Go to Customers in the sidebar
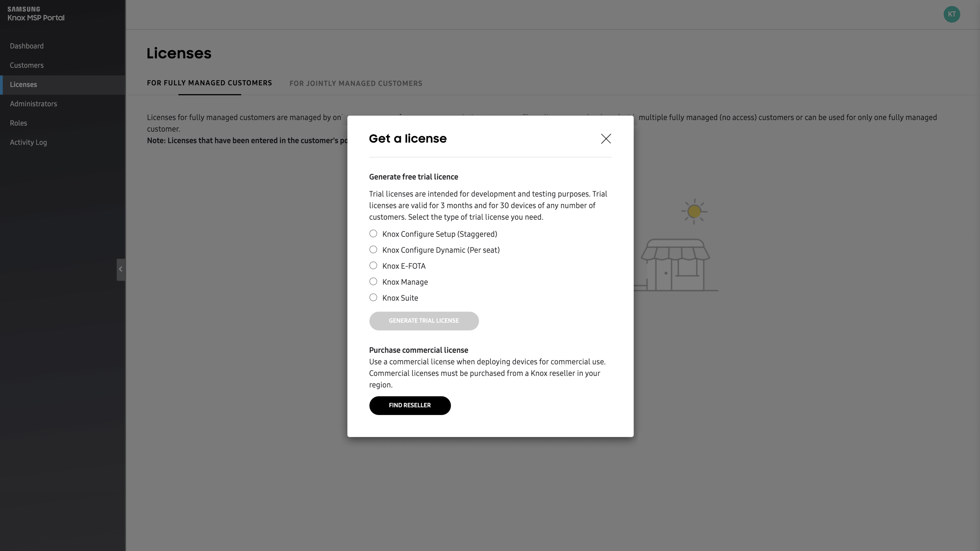The image size is (980, 551). click(x=27, y=65)
